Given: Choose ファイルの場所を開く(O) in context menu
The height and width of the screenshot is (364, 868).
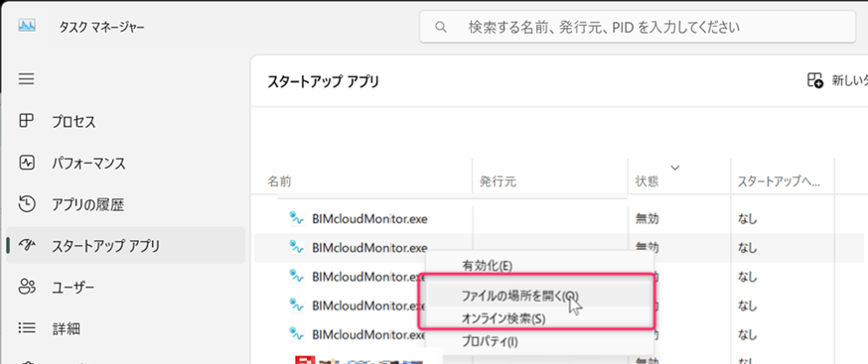Looking at the screenshot, I should (x=539, y=297).
